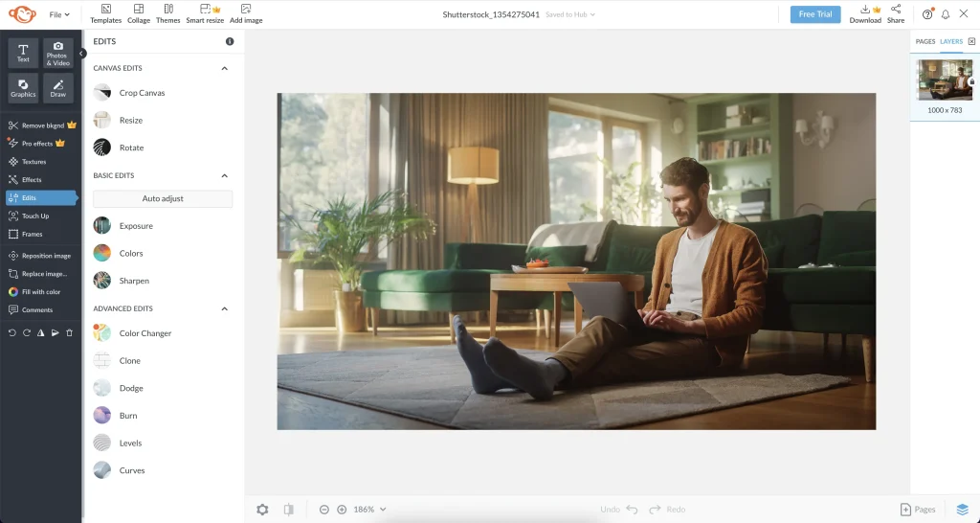Click the Download icon
Image resolution: width=980 pixels, height=523 pixels.
pos(865,13)
